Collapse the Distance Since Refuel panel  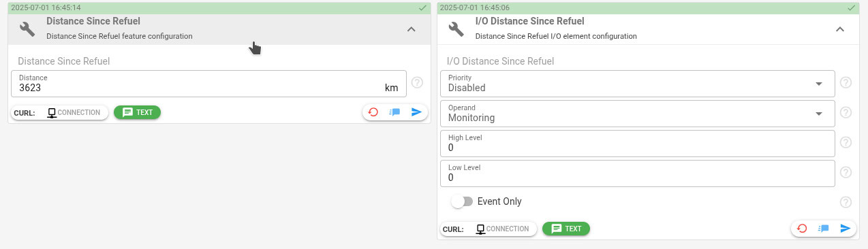411,29
